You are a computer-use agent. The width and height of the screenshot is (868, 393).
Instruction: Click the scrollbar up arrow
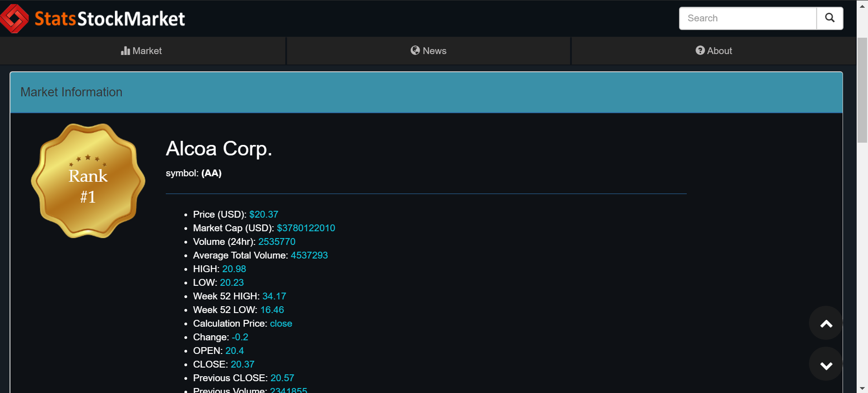pyautogui.click(x=862, y=6)
